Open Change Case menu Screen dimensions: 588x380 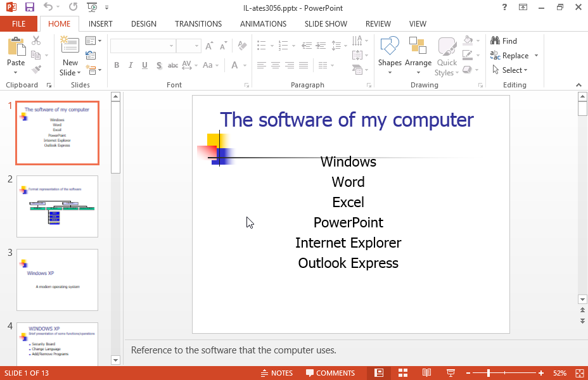coord(210,65)
